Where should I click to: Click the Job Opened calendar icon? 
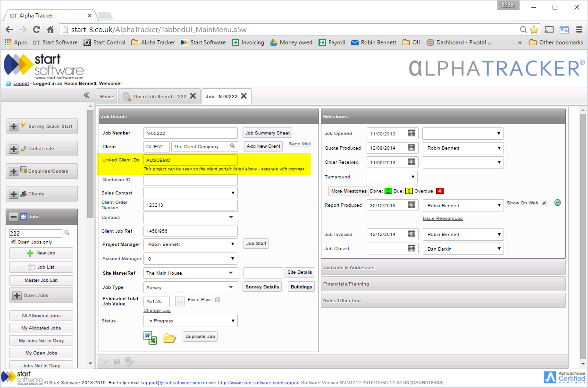pyautogui.click(x=412, y=133)
